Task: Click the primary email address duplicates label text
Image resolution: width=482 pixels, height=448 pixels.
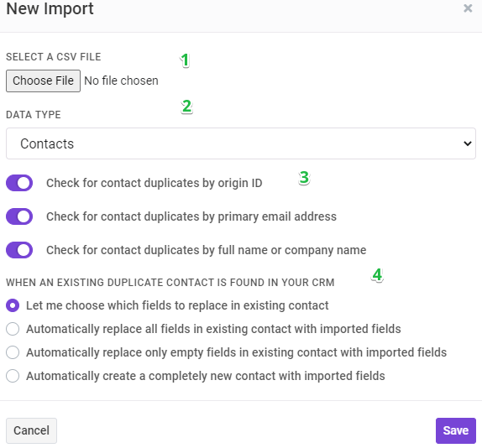Action: [x=191, y=216]
